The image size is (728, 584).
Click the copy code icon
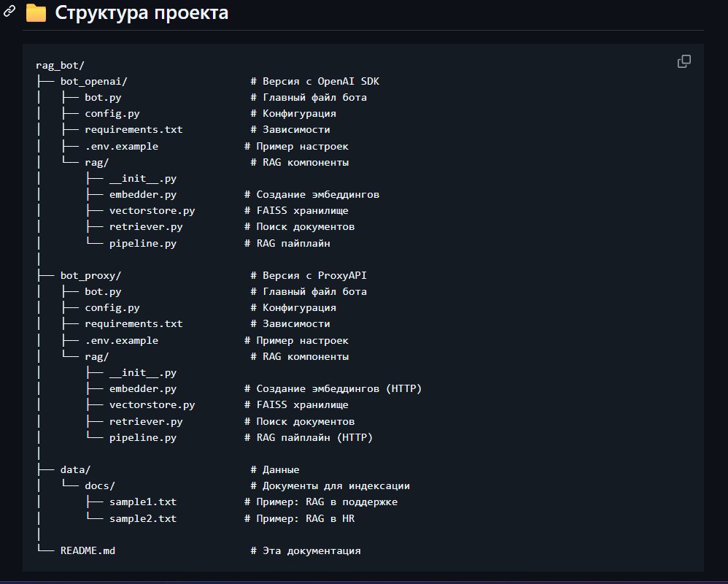pos(684,61)
